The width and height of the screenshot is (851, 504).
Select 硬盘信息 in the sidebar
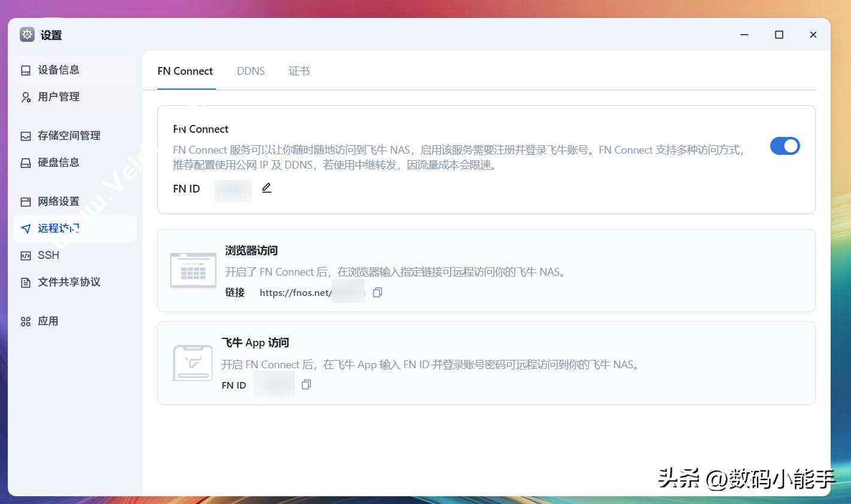point(75,163)
